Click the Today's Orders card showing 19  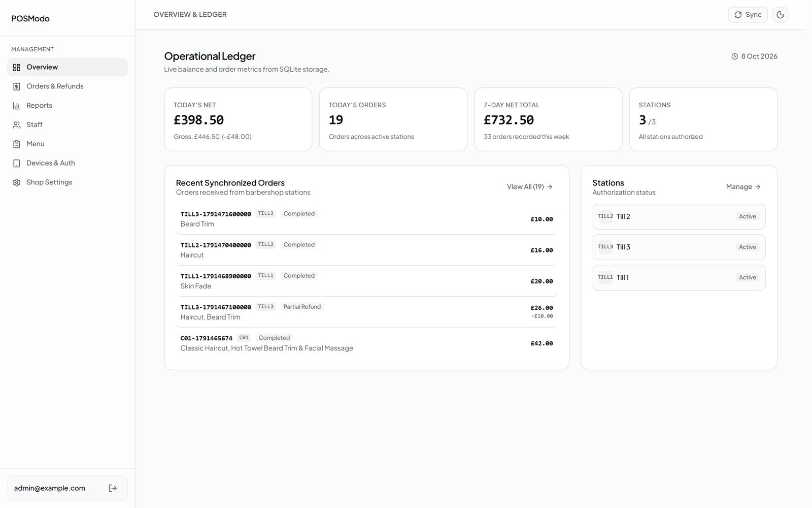[x=393, y=119]
